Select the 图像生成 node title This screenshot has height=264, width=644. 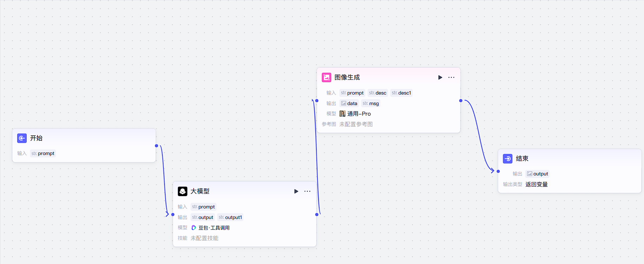click(347, 77)
